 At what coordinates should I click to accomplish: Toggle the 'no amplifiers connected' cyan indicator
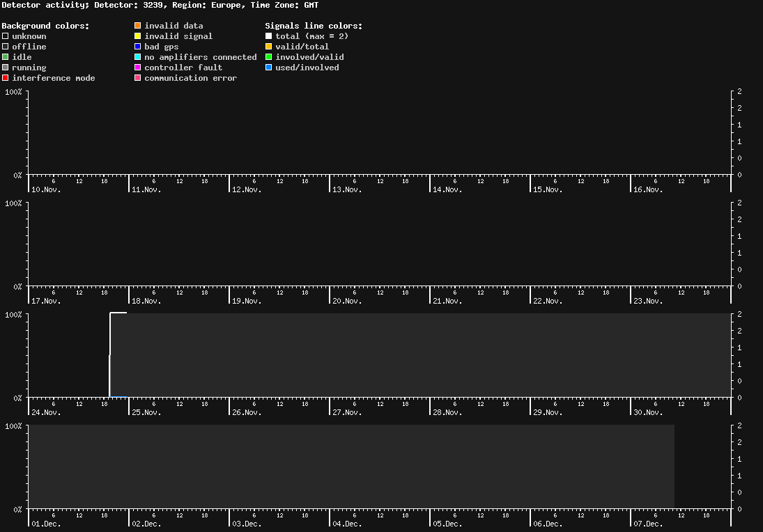137,57
